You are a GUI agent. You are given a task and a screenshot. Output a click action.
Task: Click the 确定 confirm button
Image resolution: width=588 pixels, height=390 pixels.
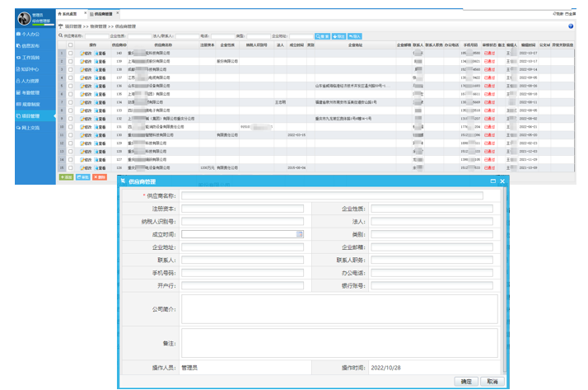tap(466, 381)
